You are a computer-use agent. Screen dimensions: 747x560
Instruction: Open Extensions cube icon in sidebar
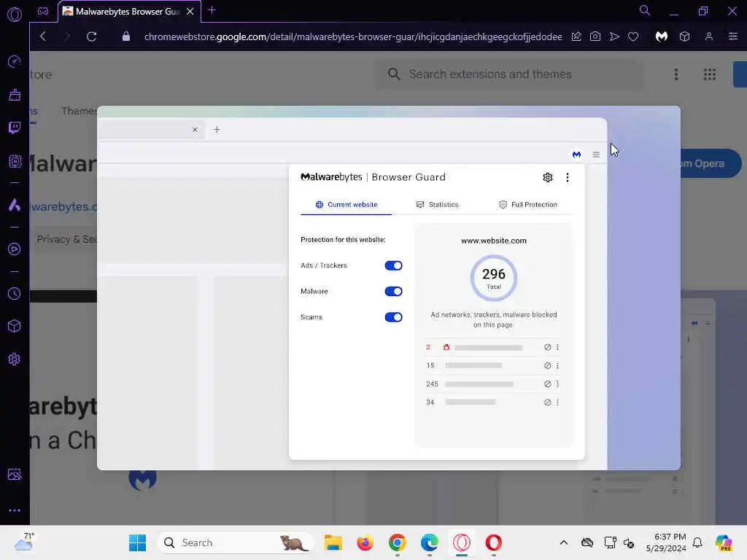click(15, 326)
